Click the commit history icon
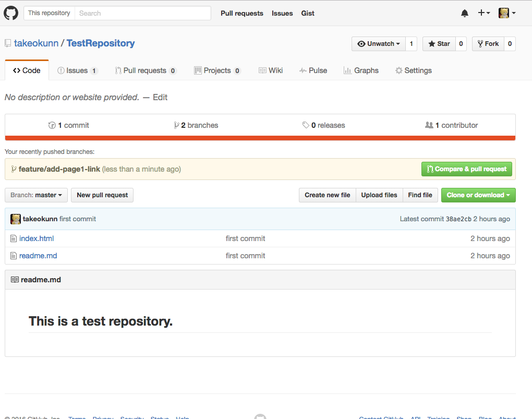532x419 pixels. pyautogui.click(x=52, y=125)
